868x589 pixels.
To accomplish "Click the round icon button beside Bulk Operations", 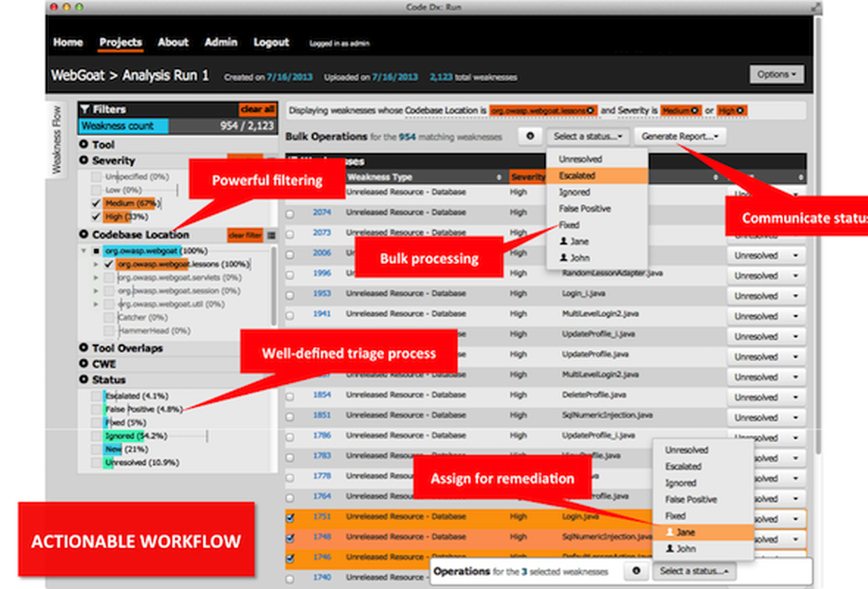I will 530,136.
